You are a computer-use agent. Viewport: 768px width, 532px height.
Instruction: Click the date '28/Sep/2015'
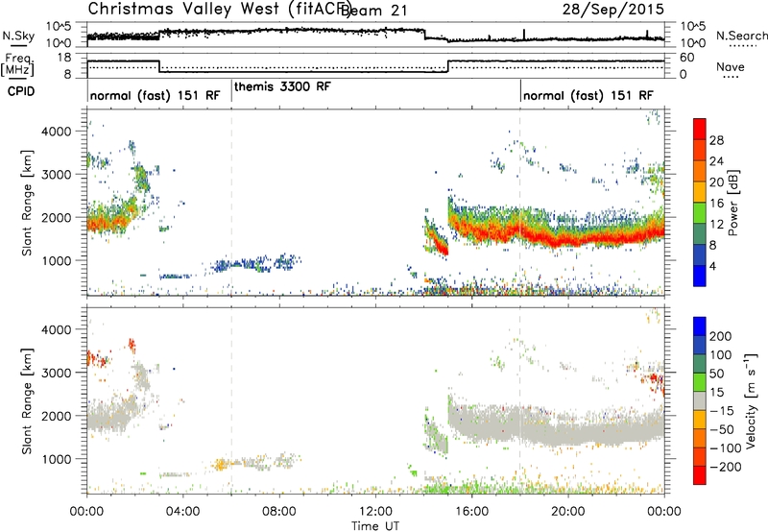(x=612, y=9)
